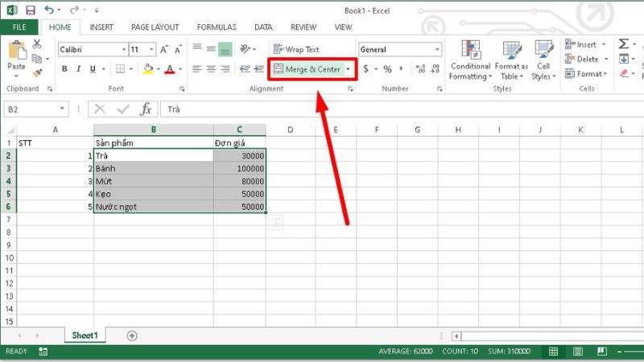Open the Orientation text rotation tool
The image size is (644, 362).
[x=246, y=49]
